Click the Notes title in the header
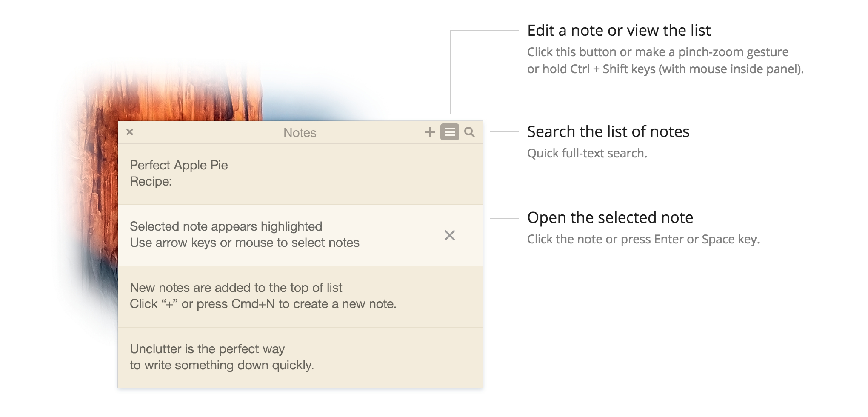The height and width of the screenshot is (417, 868). tap(300, 132)
